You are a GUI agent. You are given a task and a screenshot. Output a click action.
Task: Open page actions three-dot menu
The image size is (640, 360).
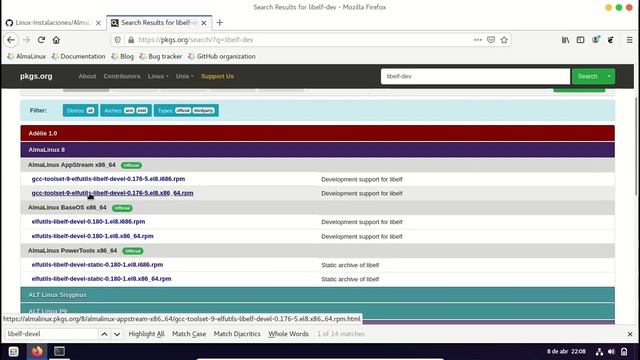(x=478, y=40)
